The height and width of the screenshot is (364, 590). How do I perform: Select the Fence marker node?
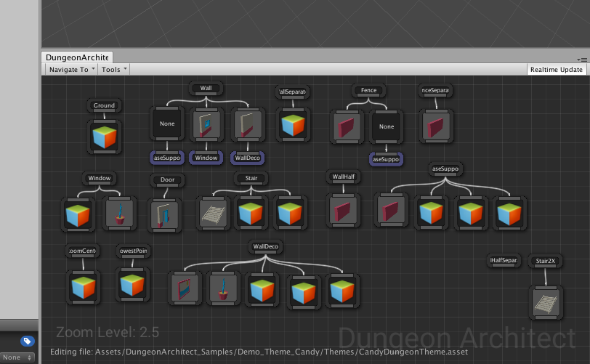(369, 91)
